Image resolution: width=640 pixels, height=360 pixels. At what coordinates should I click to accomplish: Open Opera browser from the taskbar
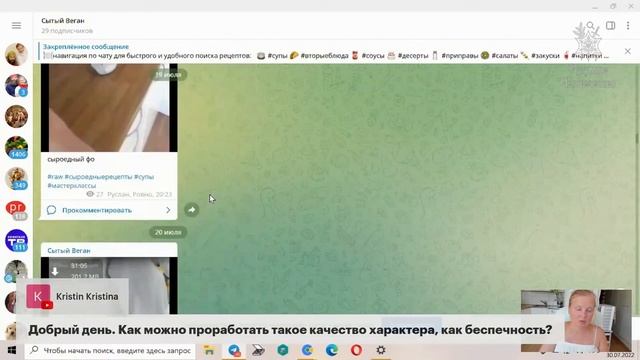pyautogui.click(x=356, y=350)
